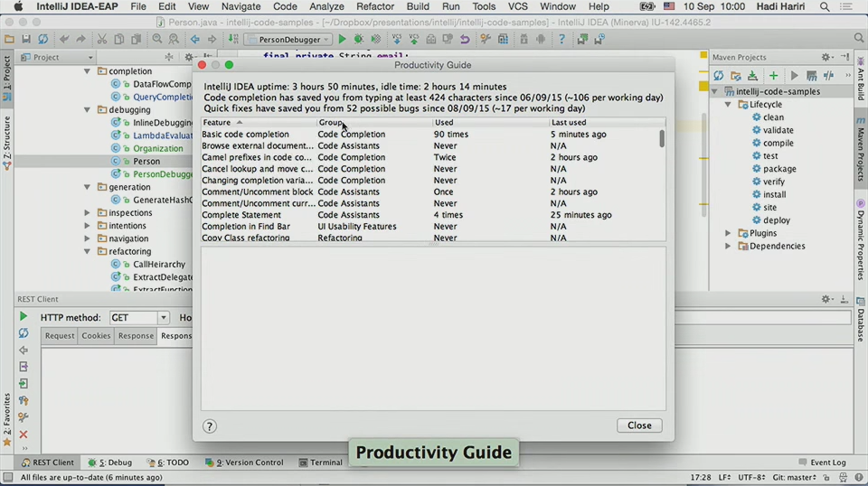Toggle the Structure side tool window
The width and height of the screenshot is (868, 486).
pos(6,143)
